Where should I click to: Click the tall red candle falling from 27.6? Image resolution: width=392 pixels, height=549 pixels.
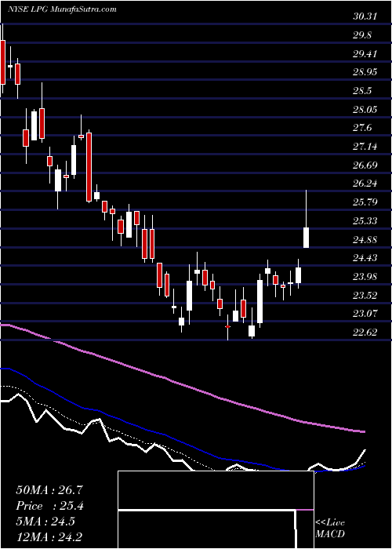click(89, 167)
